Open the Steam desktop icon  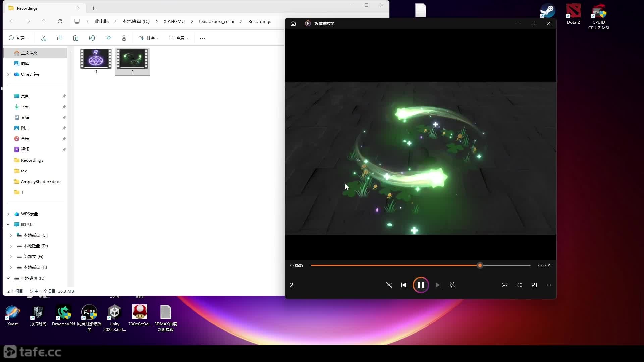click(x=547, y=11)
